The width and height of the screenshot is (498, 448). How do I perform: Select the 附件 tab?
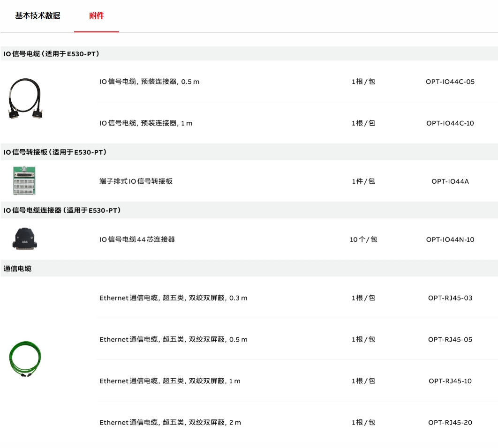tap(97, 16)
